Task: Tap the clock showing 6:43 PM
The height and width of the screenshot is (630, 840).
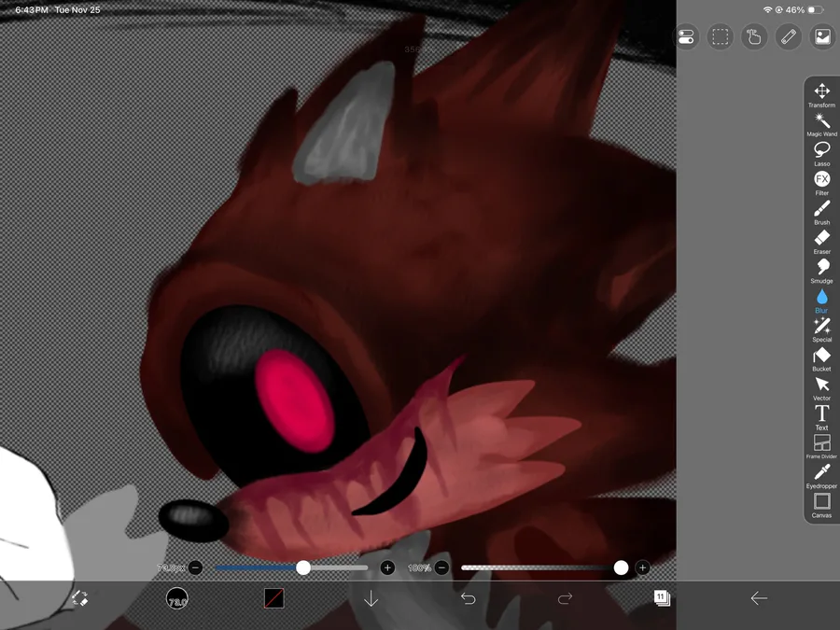Action: coord(32,9)
